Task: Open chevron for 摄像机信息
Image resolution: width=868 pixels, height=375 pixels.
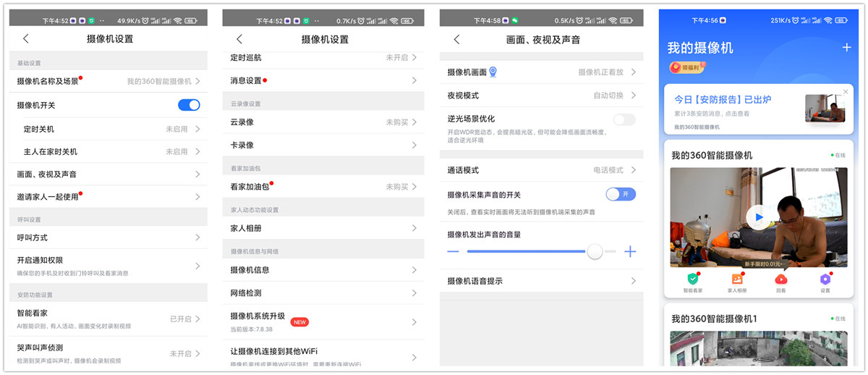Action: 414,270
